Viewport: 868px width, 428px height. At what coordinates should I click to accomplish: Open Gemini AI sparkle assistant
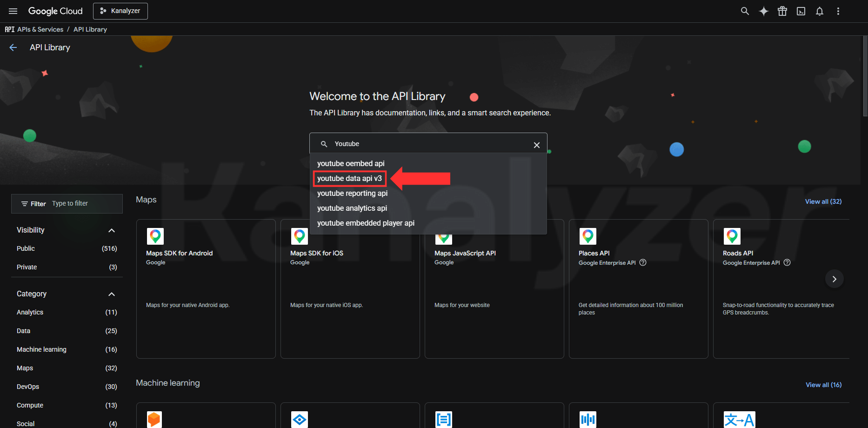point(764,11)
